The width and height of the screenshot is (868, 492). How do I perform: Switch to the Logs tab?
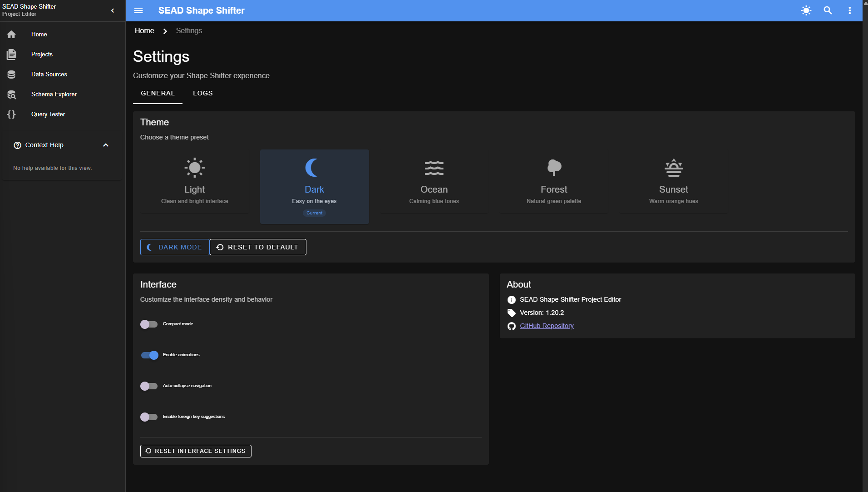point(202,93)
